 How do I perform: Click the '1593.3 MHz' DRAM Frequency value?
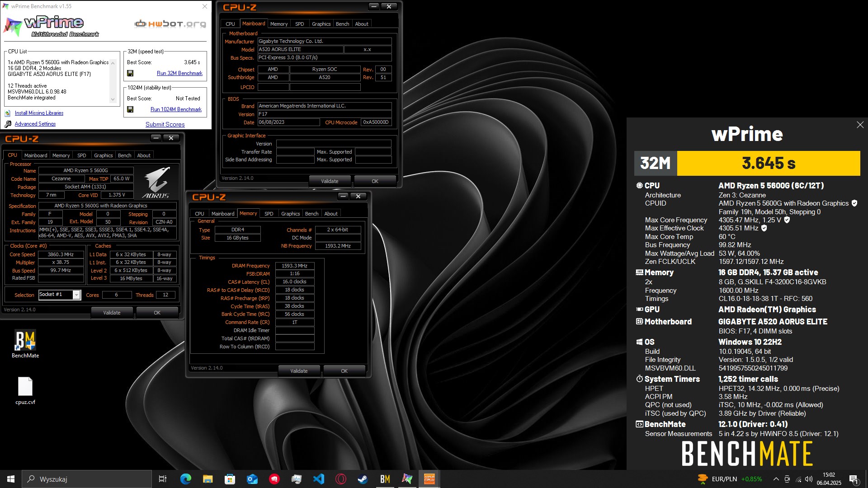(x=295, y=266)
